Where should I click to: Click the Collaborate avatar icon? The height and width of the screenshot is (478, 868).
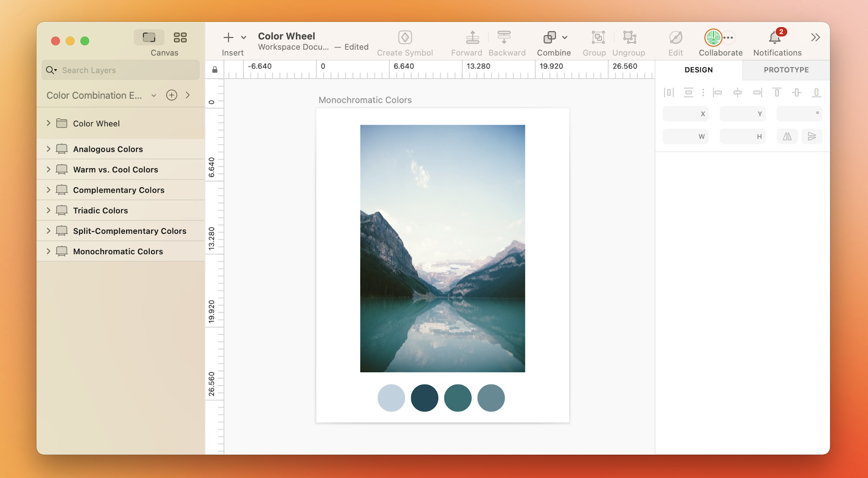pos(713,38)
